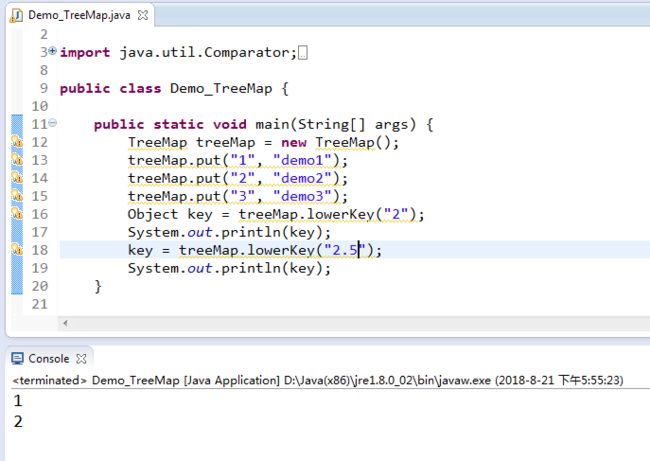Click the "demo1" string literal
The image size is (650, 461).
point(302,160)
